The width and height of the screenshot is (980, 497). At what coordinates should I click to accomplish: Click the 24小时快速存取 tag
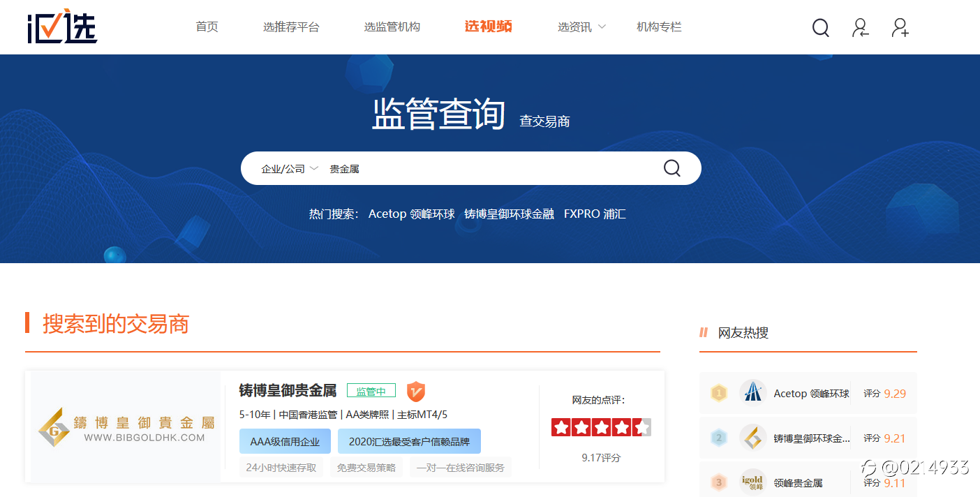[x=281, y=468]
